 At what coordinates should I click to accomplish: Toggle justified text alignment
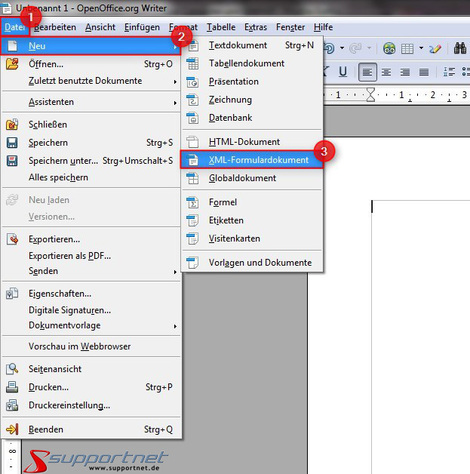coord(424,72)
